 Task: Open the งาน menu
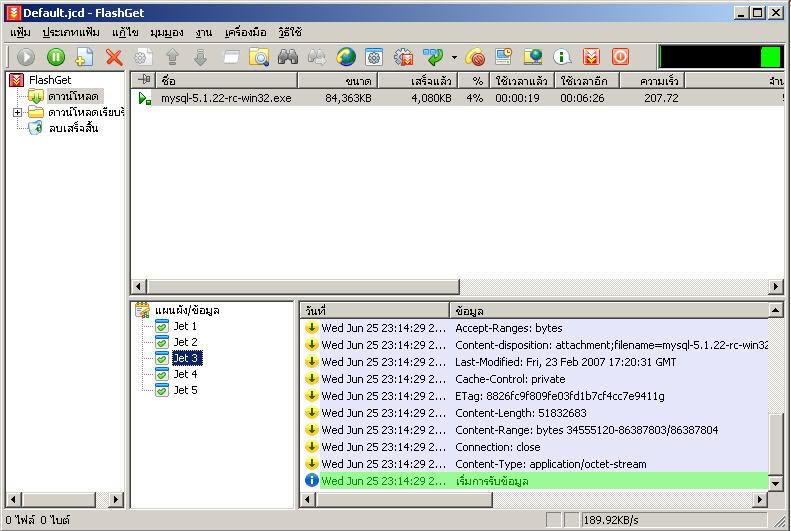[x=204, y=33]
